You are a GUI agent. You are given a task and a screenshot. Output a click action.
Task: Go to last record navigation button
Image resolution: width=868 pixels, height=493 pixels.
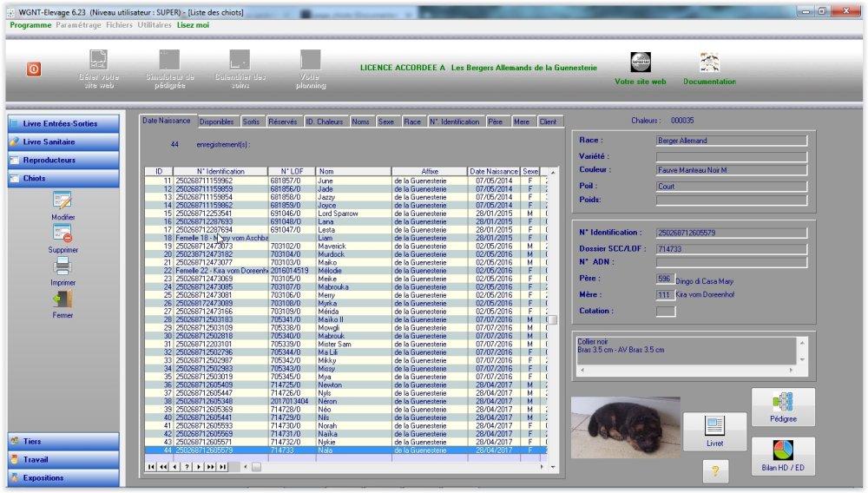[x=222, y=467]
